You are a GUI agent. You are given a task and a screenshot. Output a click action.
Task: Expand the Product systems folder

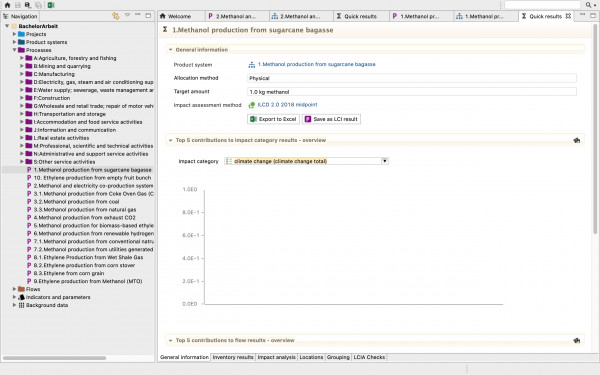[14, 42]
